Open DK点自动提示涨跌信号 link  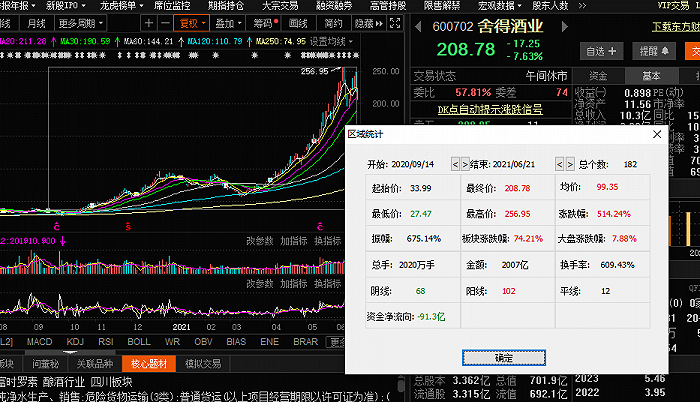pos(490,109)
